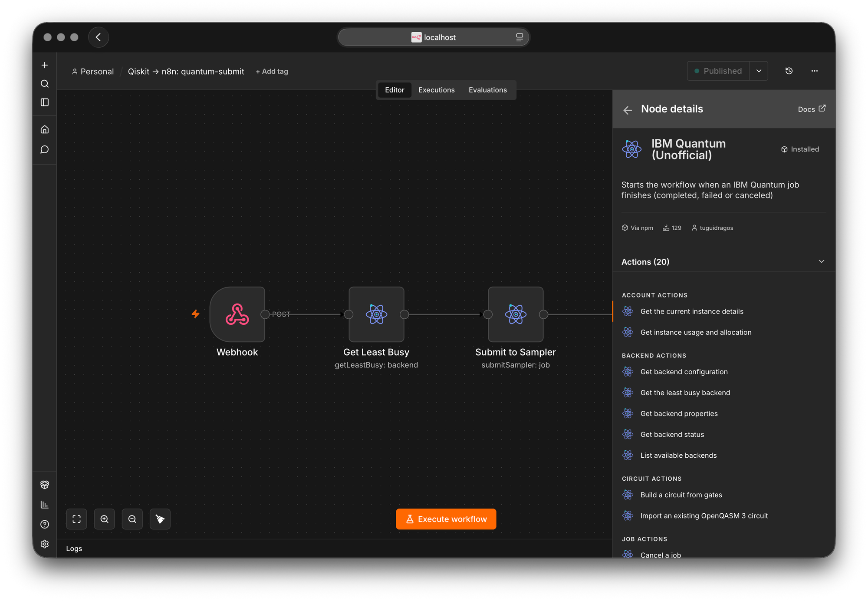Screen dimensions: 868x601
Task: Click the workflow name Qiskit → n8n: quantum-submit
Action: (x=186, y=72)
